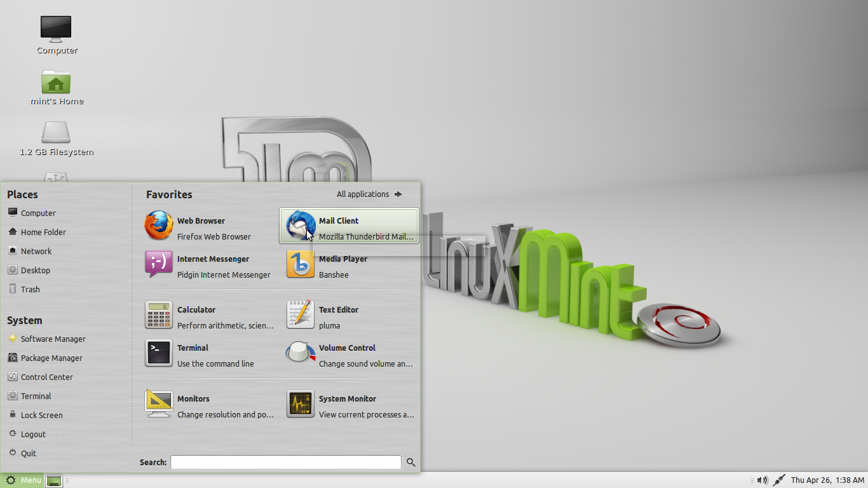The image size is (868, 488).
Task: Launch the System Monitor
Action: click(x=348, y=405)
